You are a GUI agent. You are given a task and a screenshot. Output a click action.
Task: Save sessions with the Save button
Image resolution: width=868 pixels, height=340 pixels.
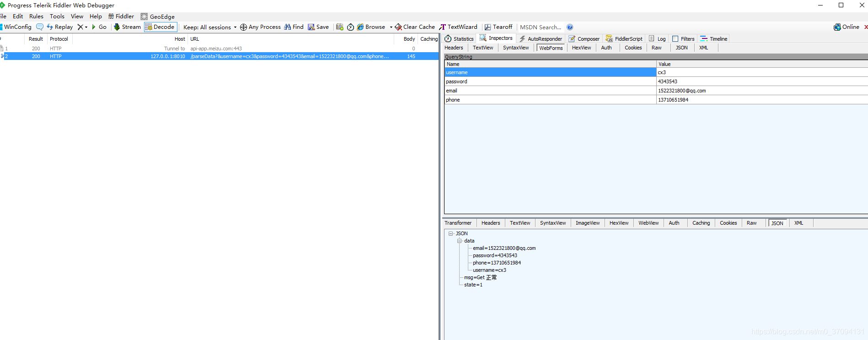(318, 27)
